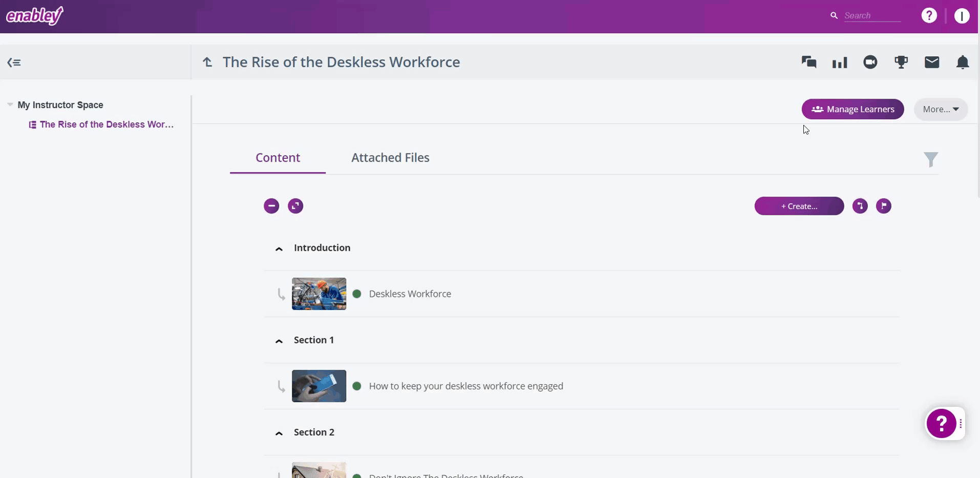The width and height of the screenshot is (980, 478).
Task: Select the Content tab
Action: click(278, 158)
